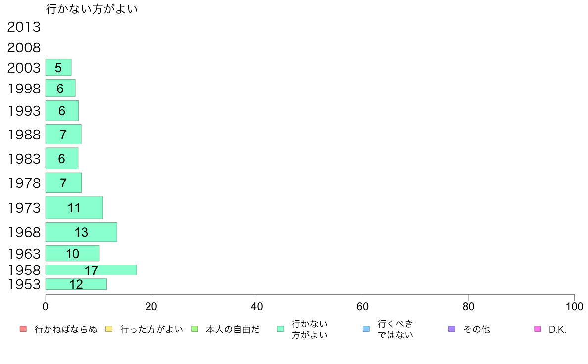Click the その他 legend label text
Viewport: 588px width, 364px height.
click(476, 329)
